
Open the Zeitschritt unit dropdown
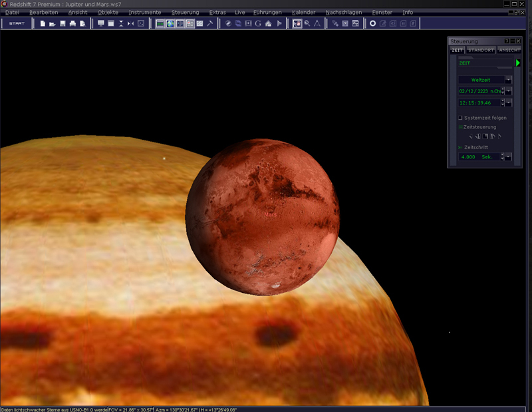click(x=508, y=156)
